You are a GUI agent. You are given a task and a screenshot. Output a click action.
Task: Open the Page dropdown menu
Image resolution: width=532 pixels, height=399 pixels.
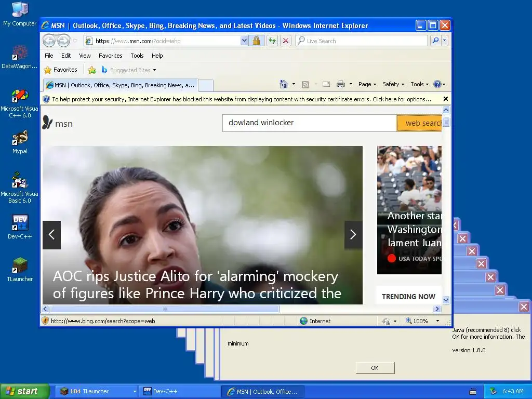[x=367, y=84]
